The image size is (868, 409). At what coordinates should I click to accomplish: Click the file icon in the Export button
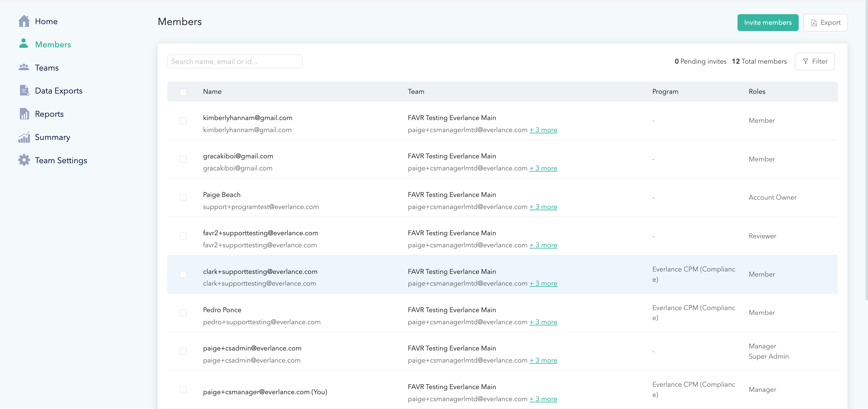click(x=814, y=23)
